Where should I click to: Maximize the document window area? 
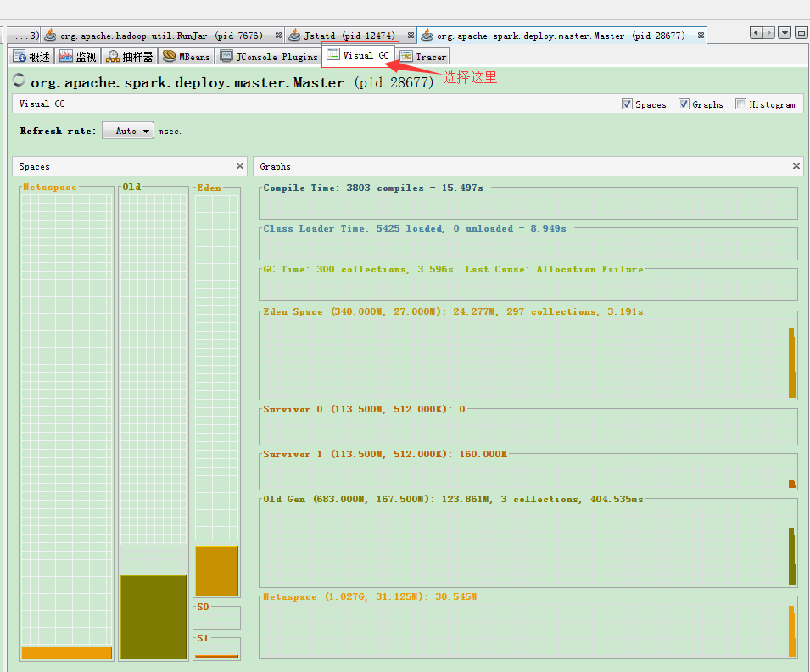801,33
